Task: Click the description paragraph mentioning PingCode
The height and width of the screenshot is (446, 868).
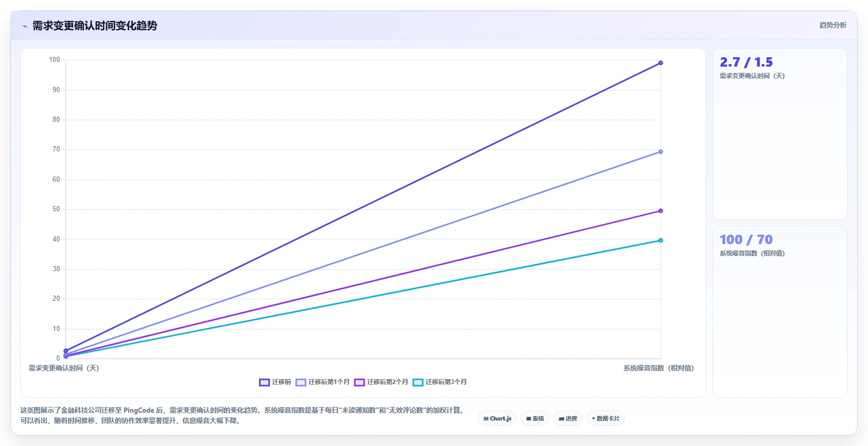Action: click(x=243, y=415)
